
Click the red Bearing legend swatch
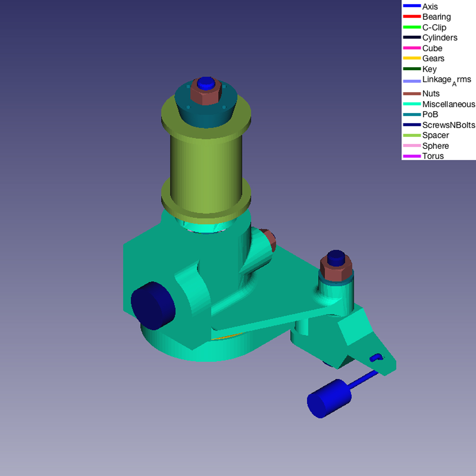(x=411, y=17)
